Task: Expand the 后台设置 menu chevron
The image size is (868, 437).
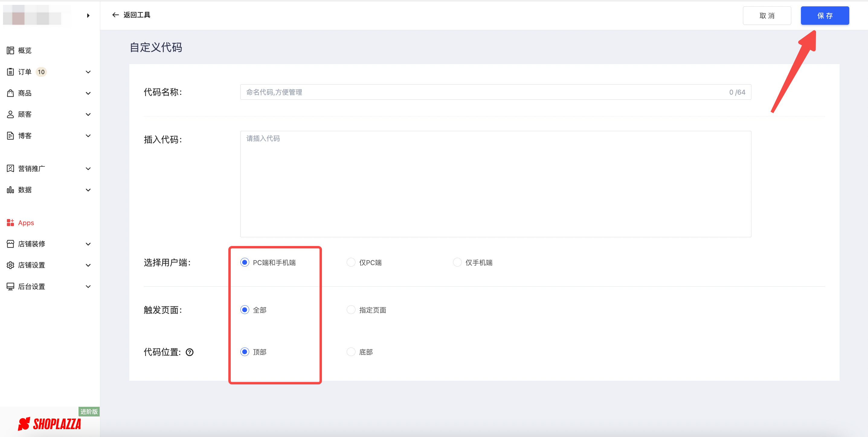Action: click(88, 286)
